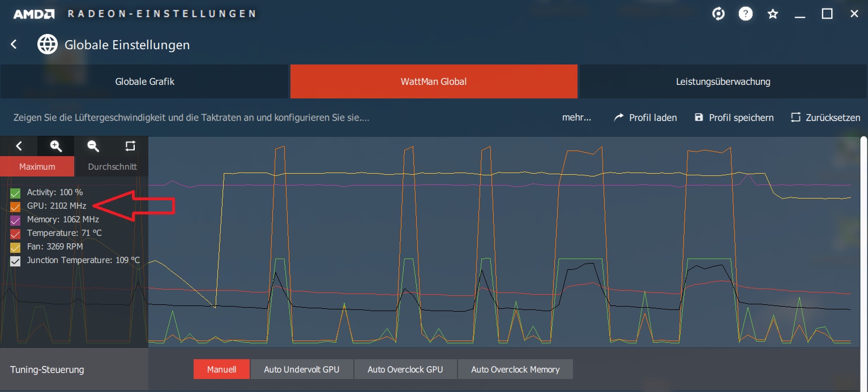Open the Leistungsüberwachung tab

pyautogui.click(x=723, y=81)
